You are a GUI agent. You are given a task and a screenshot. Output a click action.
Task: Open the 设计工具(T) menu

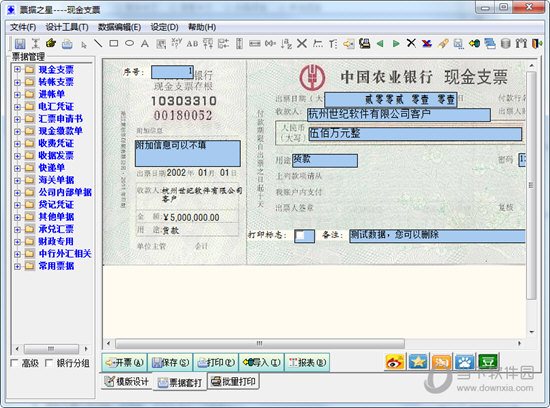click(67, 27)
